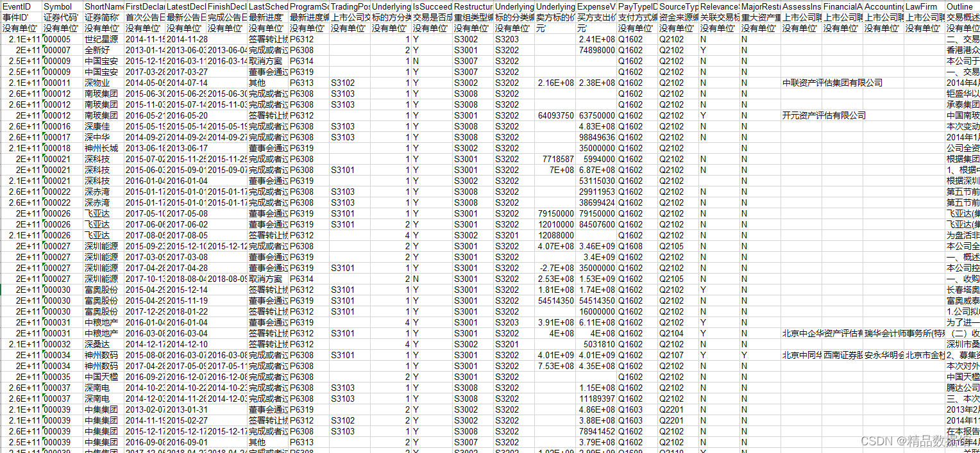Click the value 7718587
The width and height of the screenshot is (980, 453).
(x=555, y=159)
